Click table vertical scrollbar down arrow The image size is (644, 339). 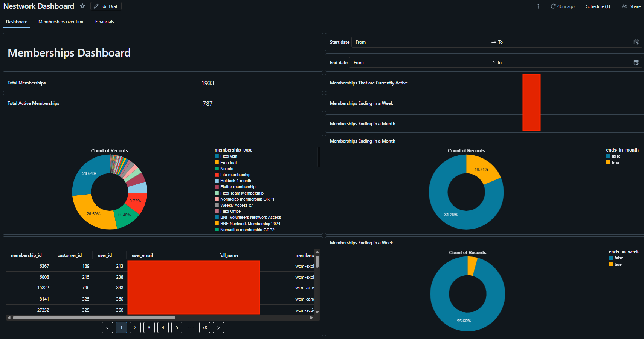317,312
